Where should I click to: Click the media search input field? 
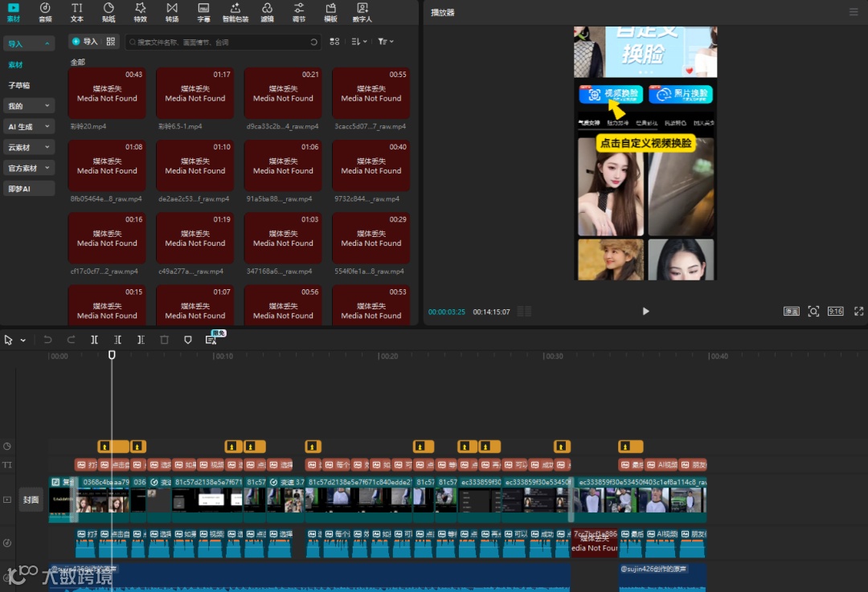coord(223,42)
